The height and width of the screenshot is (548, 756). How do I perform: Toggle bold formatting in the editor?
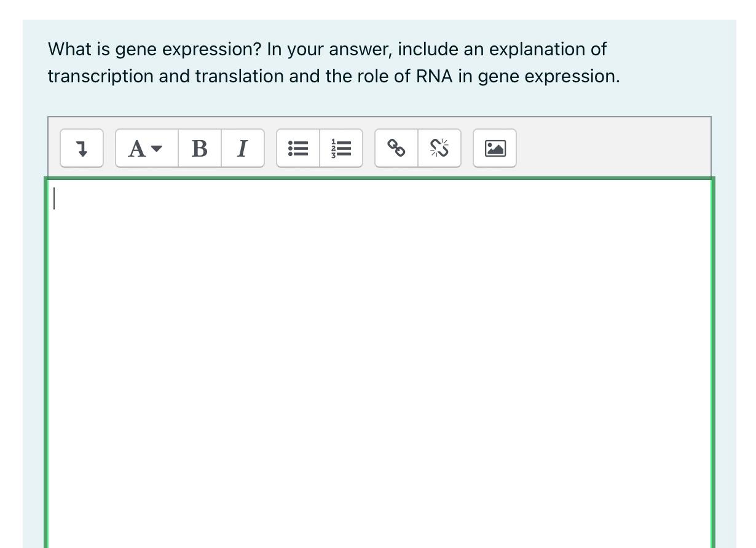pyautogui.click(x=199, y=148)
